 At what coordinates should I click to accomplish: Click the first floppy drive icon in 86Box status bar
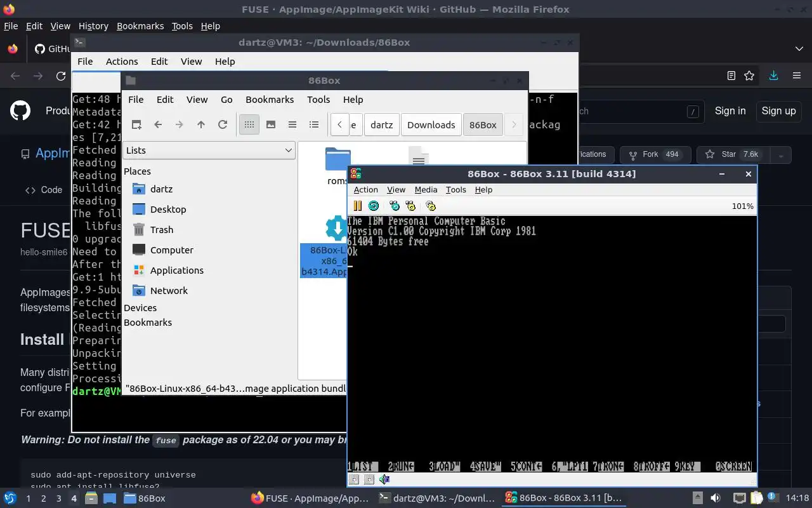pos(355,479)
